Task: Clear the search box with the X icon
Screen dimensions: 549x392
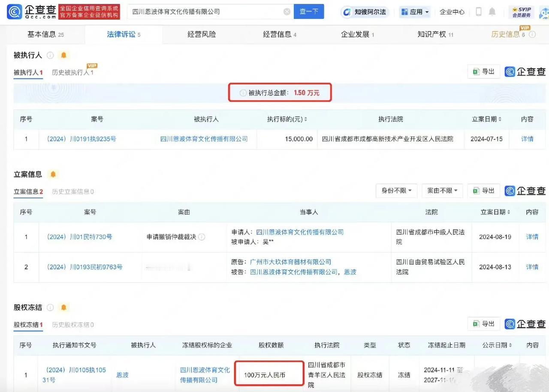Action: 287,12
